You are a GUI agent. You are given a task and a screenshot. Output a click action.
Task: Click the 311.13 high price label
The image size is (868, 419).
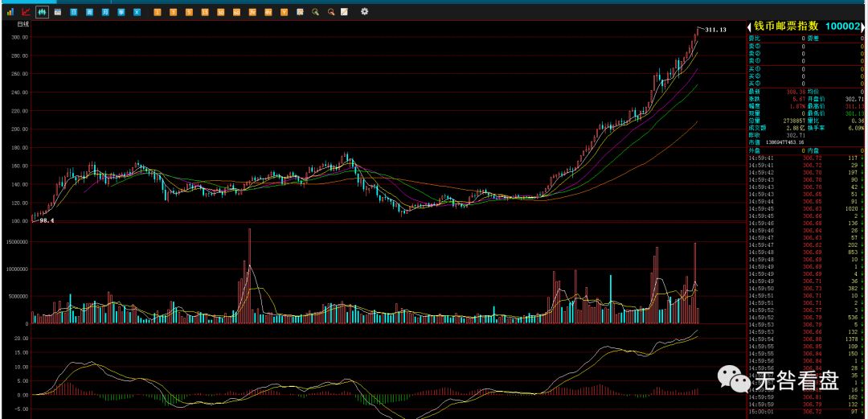coord(715,30)
